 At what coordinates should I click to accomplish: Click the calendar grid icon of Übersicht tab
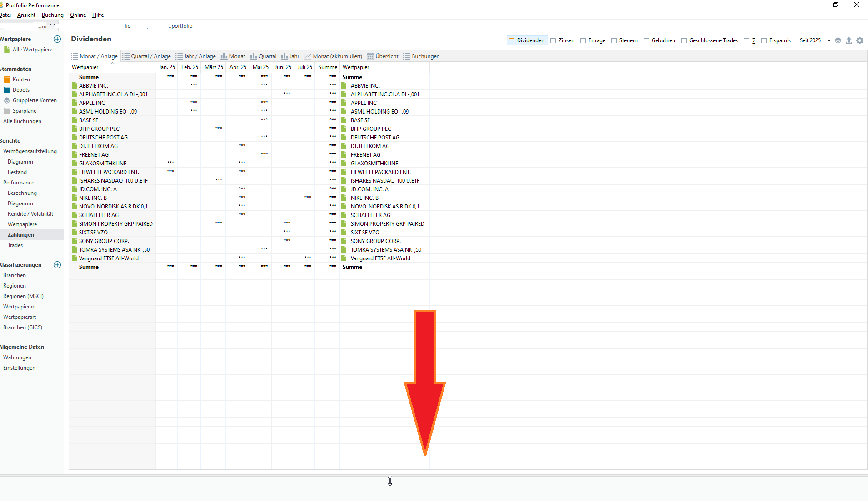tap(370, 56)
